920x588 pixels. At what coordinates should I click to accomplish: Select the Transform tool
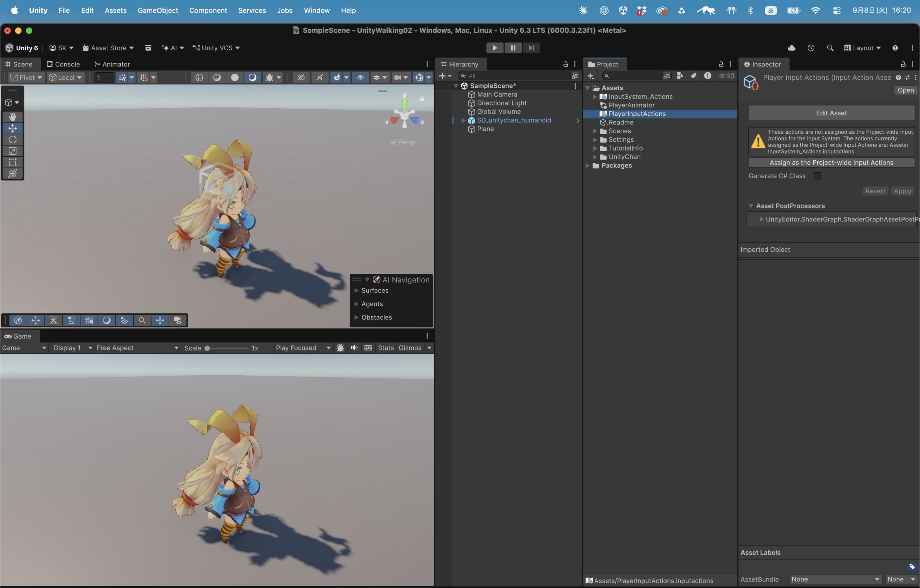[13, 174]
